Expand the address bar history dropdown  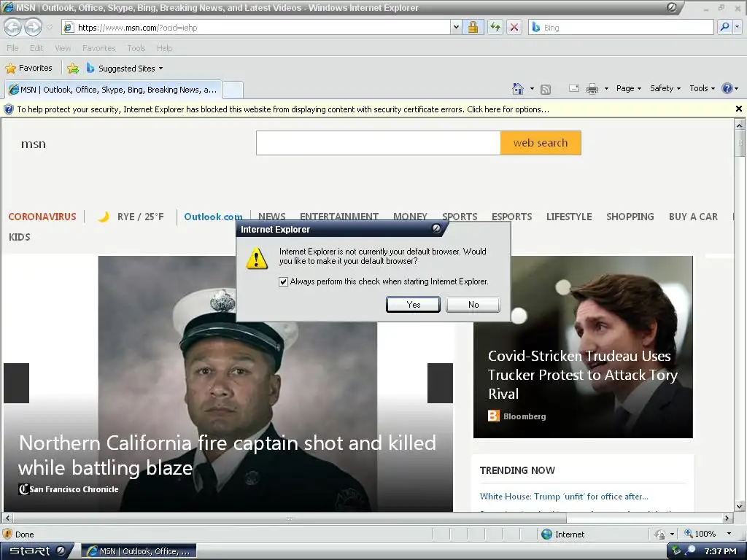(456, 28)
